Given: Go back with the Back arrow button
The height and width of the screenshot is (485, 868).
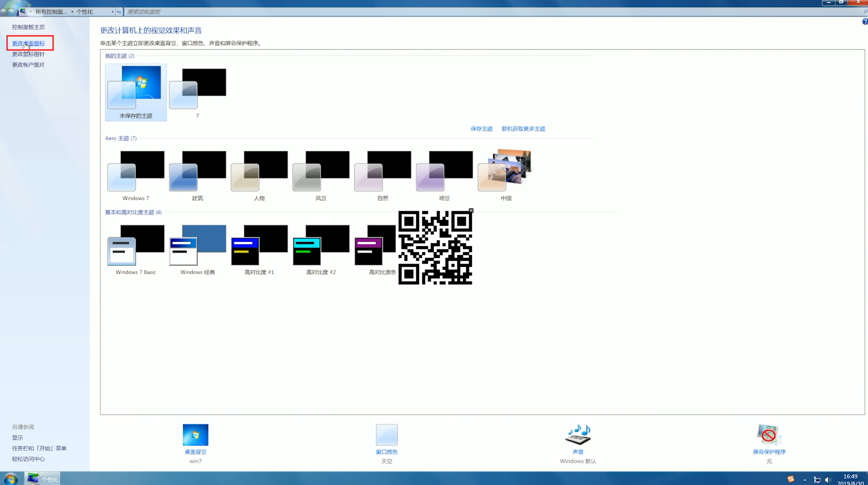Looking at the screenshot, I should tap(4, 11).
